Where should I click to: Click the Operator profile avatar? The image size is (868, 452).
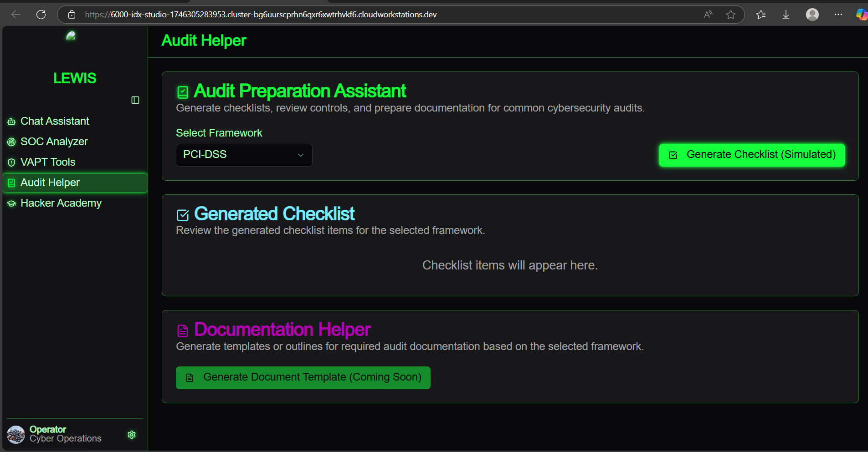(16, 434)
